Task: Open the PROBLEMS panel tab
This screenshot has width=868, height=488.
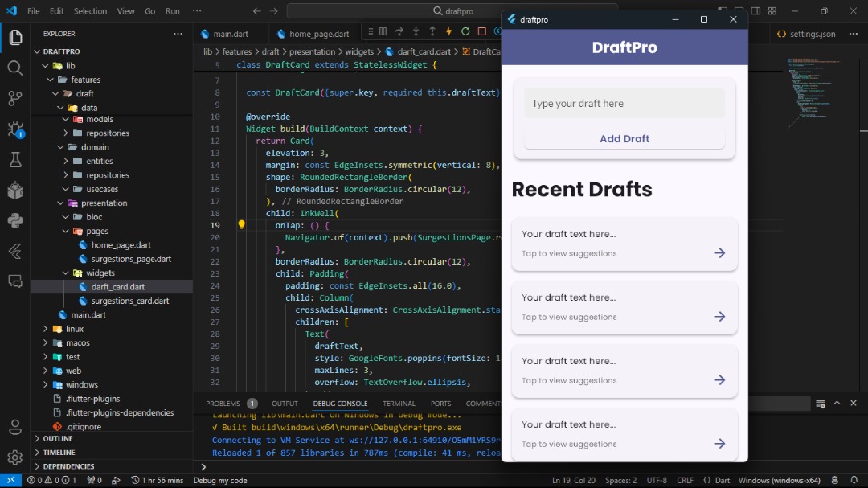Action: tap(223, 404)
